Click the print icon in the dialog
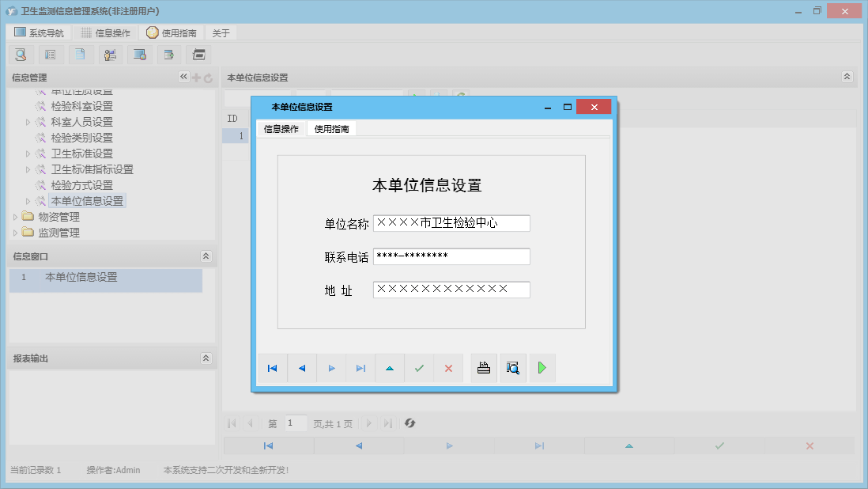The image size is (868, 489). (484, 367)
